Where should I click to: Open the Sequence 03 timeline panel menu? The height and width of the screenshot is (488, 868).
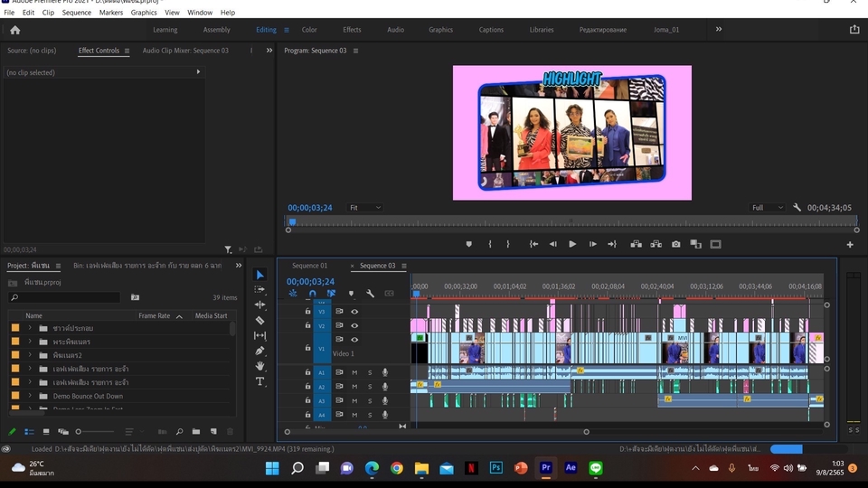(x=404, y=266)
